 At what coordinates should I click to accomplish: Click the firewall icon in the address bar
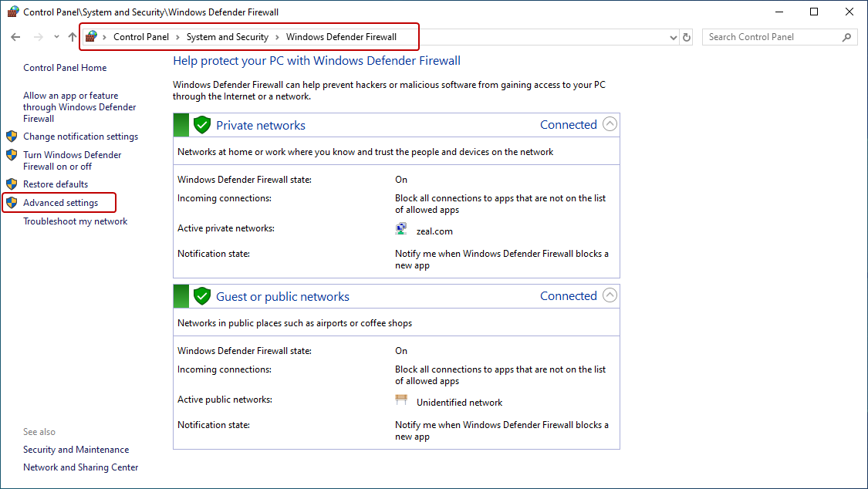(x=92, y=36)
